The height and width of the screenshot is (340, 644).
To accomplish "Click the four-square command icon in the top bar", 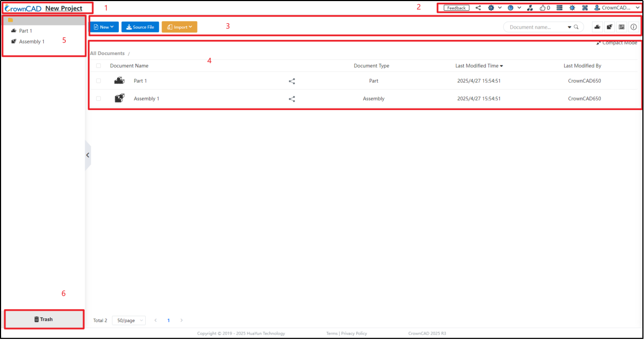I will [x=585, y=8].
